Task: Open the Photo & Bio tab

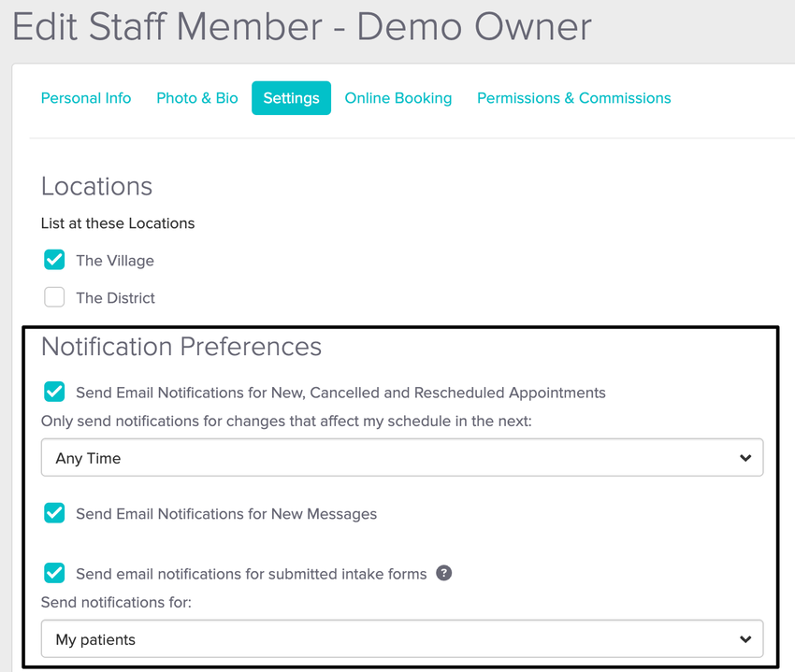Action: point(197,98)
